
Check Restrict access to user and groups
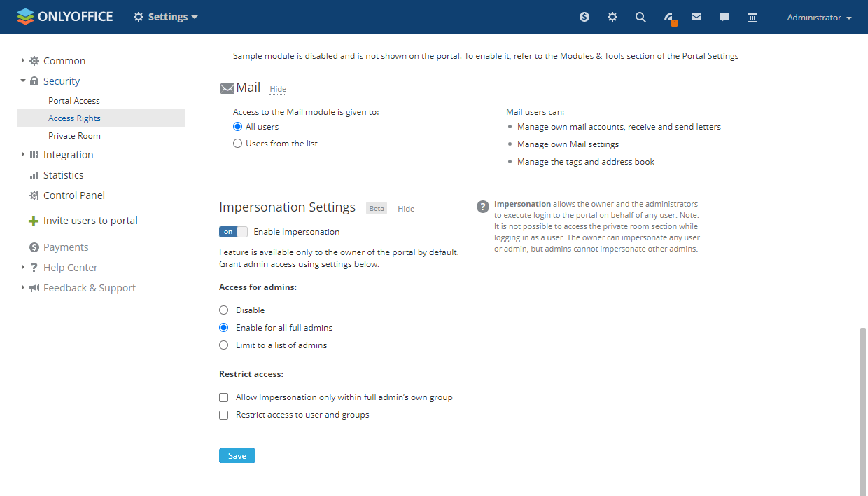point(224,415)
